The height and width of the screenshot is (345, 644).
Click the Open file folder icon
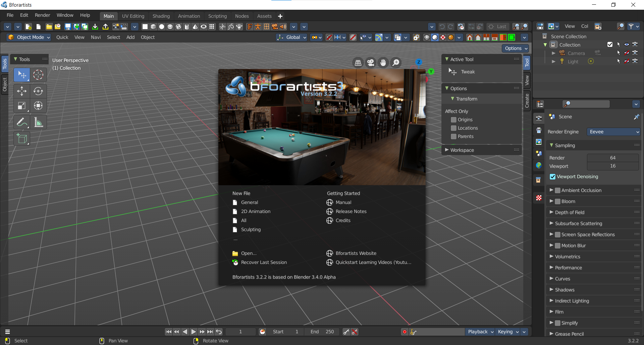(49, 27)
